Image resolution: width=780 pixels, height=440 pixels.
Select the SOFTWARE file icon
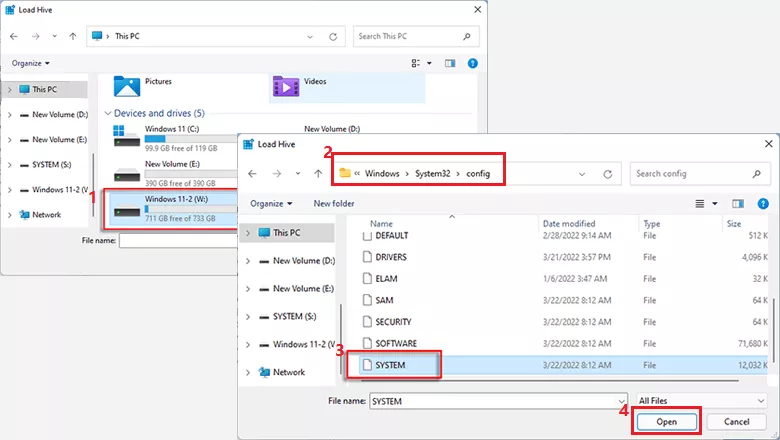coord(366,343)
